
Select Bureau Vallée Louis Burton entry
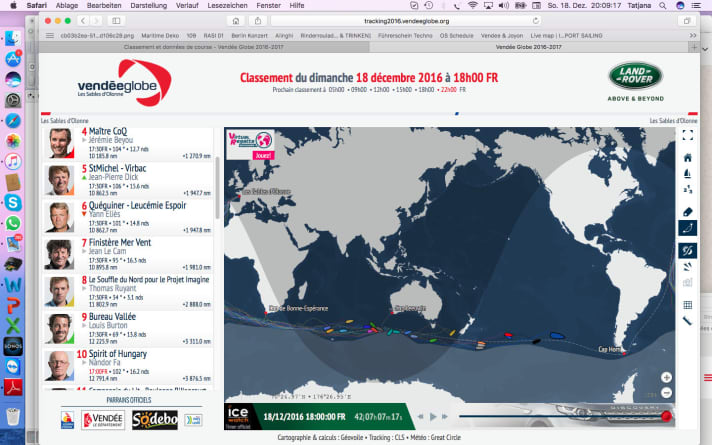click(x=128, y=329)
